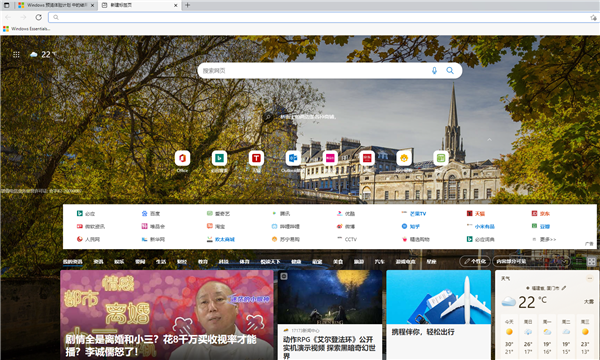This screenshot has width=600, height=360.
Task: Click the 个性化 personalize button
Action: pos(475,261)
